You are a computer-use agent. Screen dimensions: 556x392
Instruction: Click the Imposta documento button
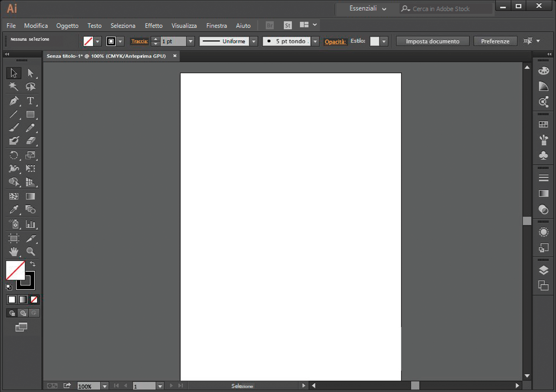click(433, 41)
